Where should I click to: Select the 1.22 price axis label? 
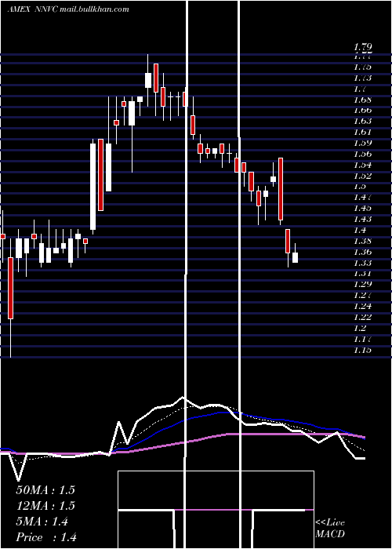(x=363, y=317)
